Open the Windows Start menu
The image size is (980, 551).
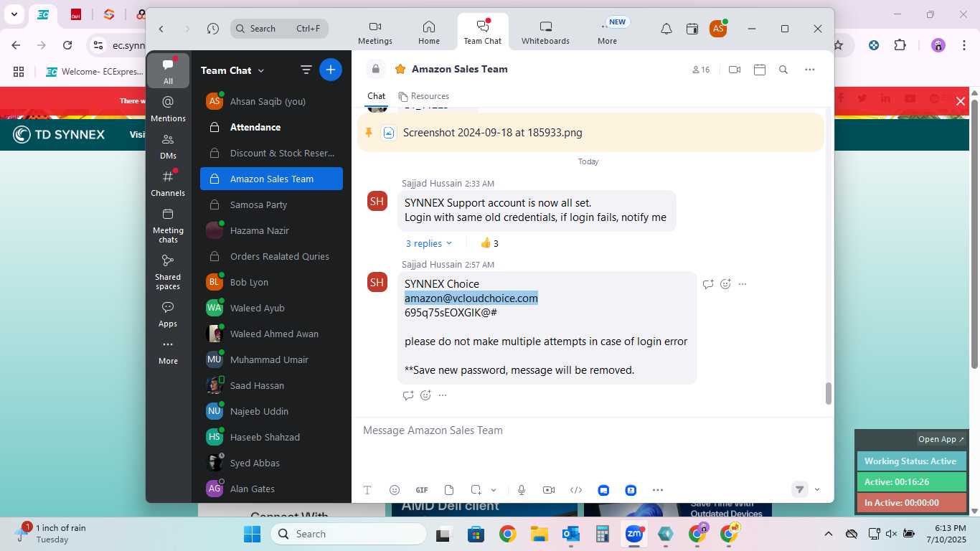coord(252,534)
